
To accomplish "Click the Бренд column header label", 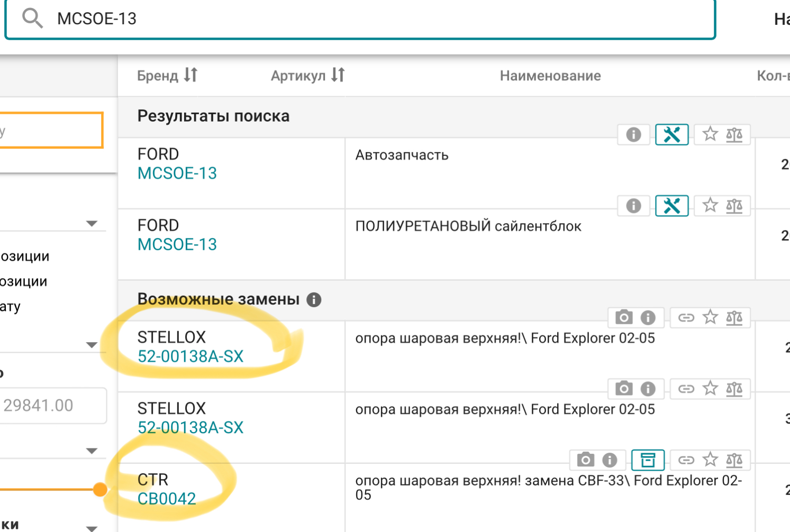I will [x=158, y=76].
